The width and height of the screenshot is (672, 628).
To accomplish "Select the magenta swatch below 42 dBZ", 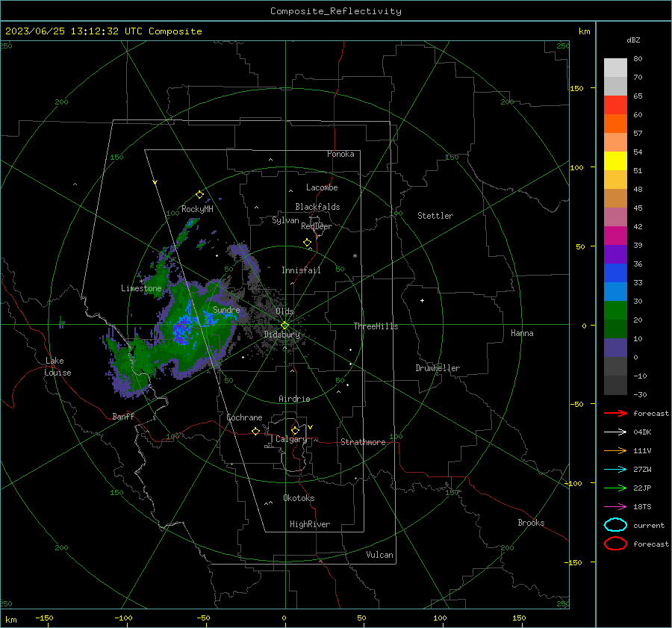I will coord(615,235).
